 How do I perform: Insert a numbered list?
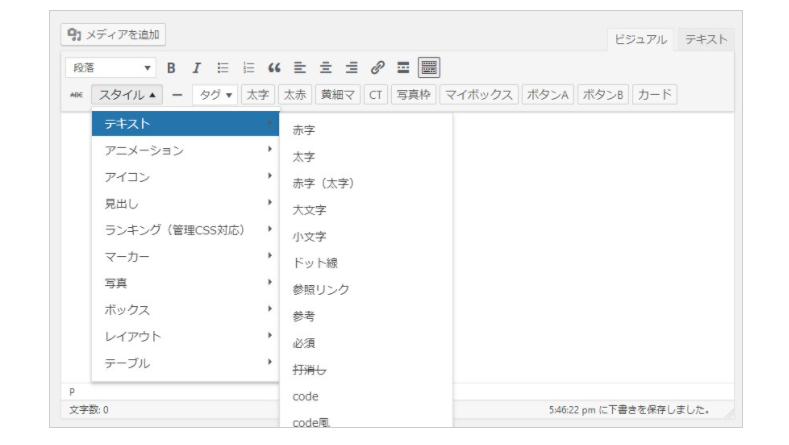(x=248, y=67)
